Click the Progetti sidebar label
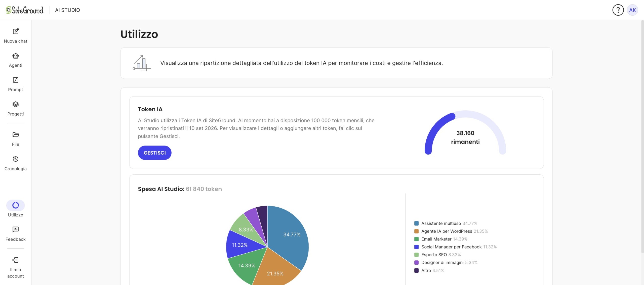 tap(16, 114)
